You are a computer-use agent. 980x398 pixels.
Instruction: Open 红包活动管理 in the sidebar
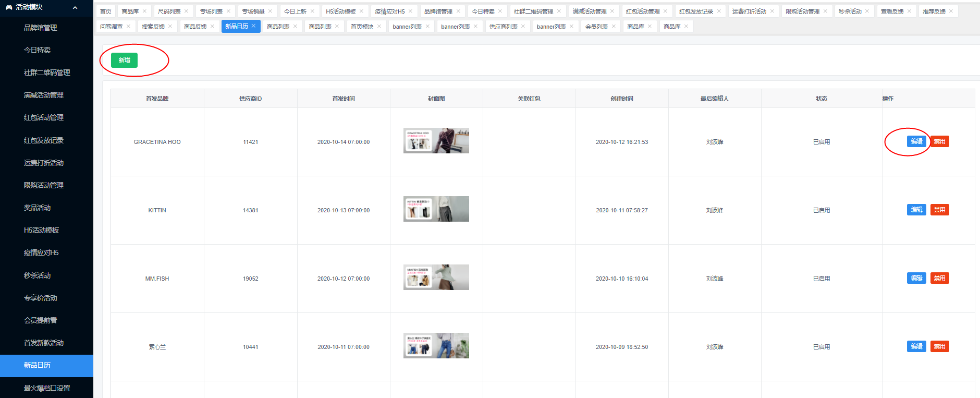click(46, 117)
